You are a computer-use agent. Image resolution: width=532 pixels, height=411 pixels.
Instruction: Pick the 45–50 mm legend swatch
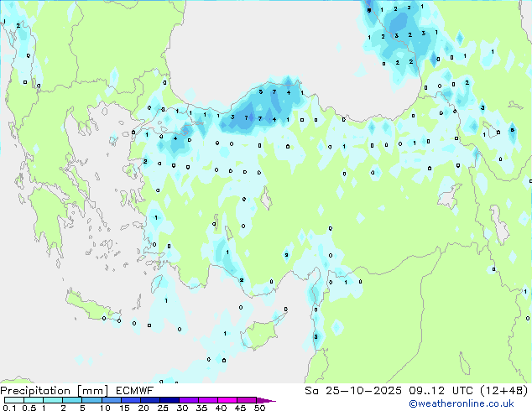click(x=247, y=400)
